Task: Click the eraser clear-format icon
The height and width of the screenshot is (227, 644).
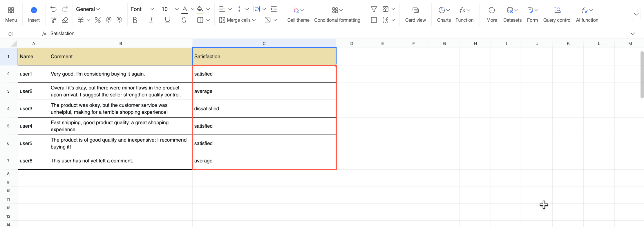Action: pyautogui.click(x=65, y=20)
